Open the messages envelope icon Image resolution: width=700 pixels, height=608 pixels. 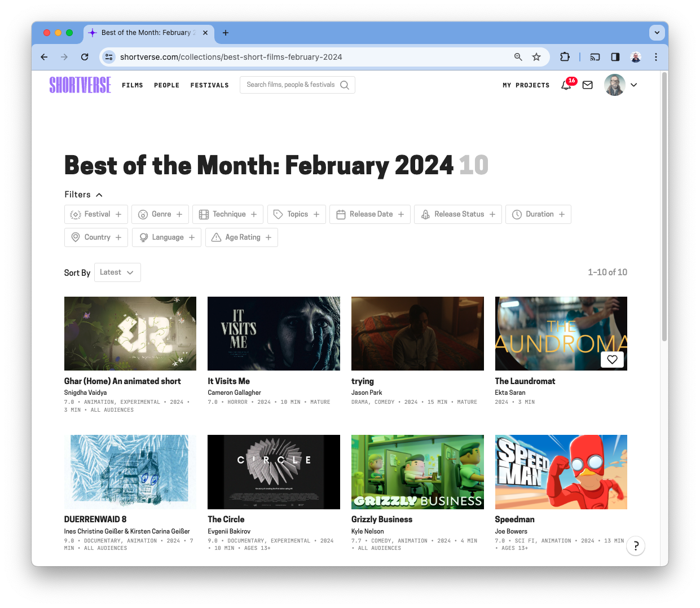coord(587,85)
